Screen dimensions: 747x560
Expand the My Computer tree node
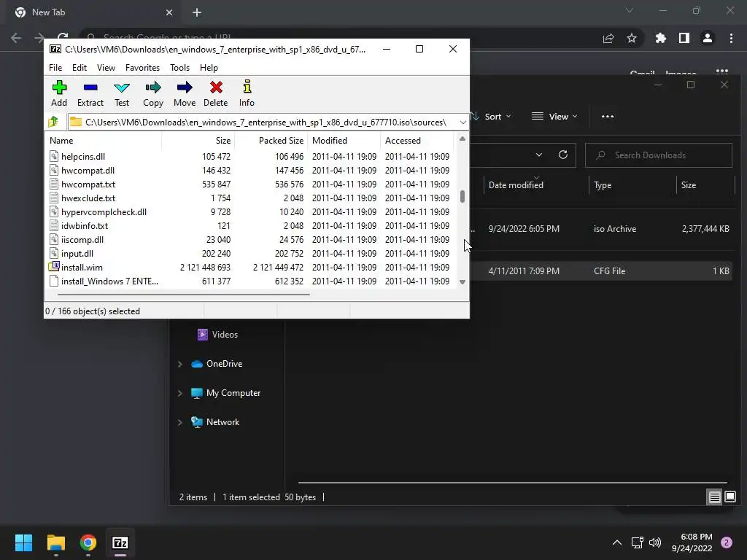click(180, 393)
